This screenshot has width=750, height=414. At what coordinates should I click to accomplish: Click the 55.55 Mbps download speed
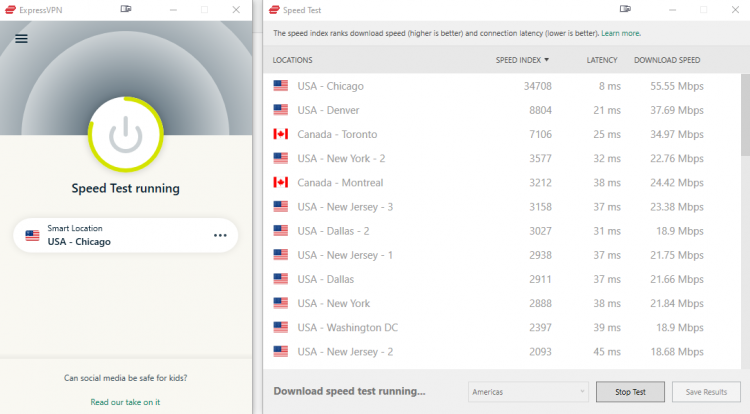click(x=677, y=86)
